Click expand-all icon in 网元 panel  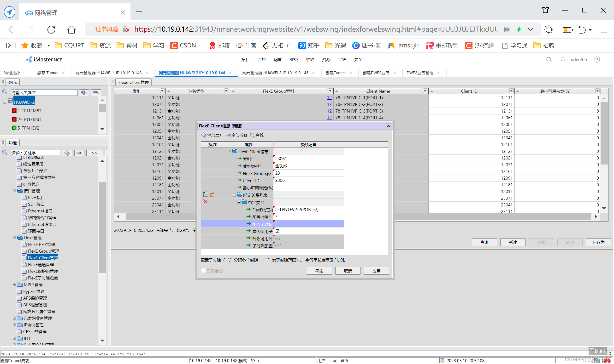(84, 92)
